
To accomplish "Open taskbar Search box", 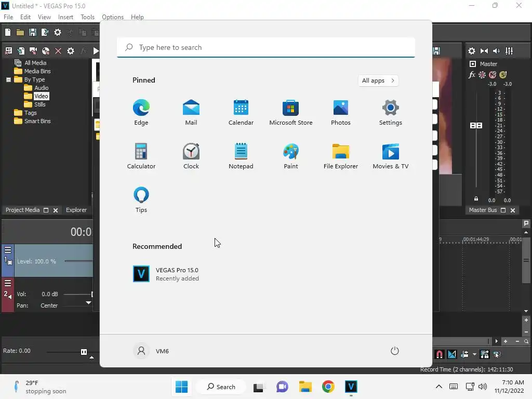I will click(x=221, y=387).
